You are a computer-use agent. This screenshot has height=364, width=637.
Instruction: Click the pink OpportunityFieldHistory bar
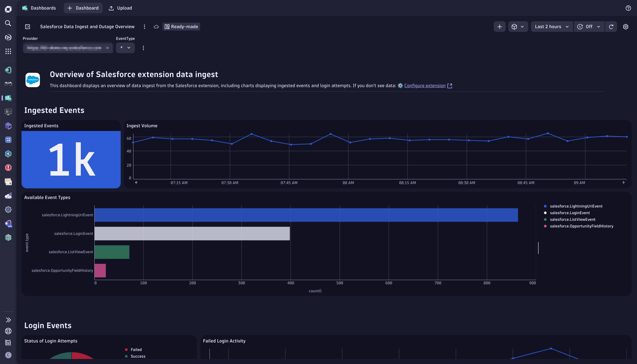[100, 270]
